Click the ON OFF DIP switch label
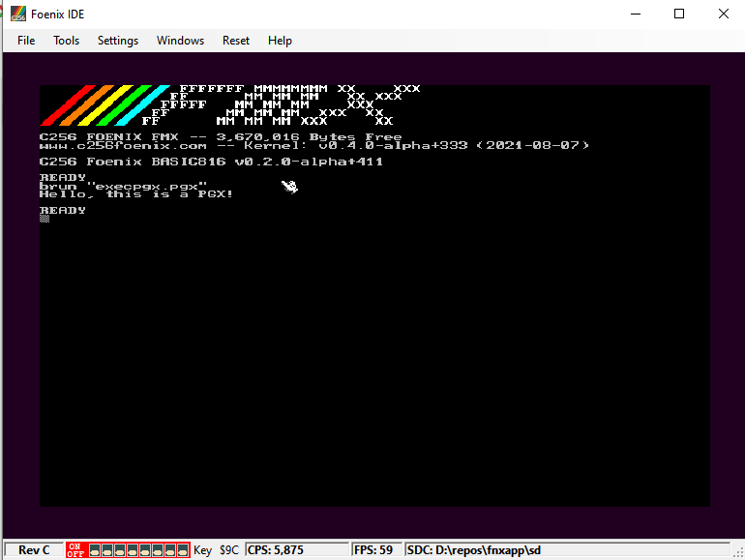The width and height of the screenshot is (745, 560). click(75, 550)
